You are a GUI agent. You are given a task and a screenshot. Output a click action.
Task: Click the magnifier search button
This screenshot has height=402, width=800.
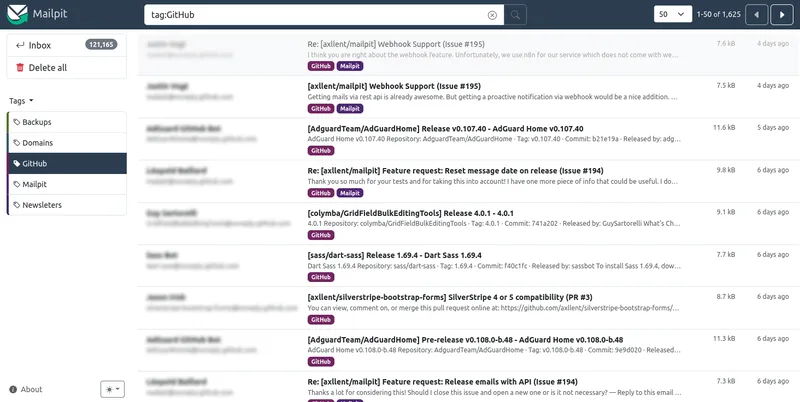tap(515, 15)
